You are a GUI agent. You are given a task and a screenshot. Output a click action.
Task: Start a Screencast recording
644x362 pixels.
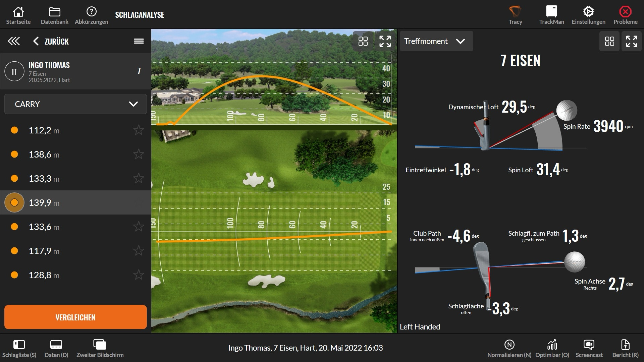[x=589, y=349]
